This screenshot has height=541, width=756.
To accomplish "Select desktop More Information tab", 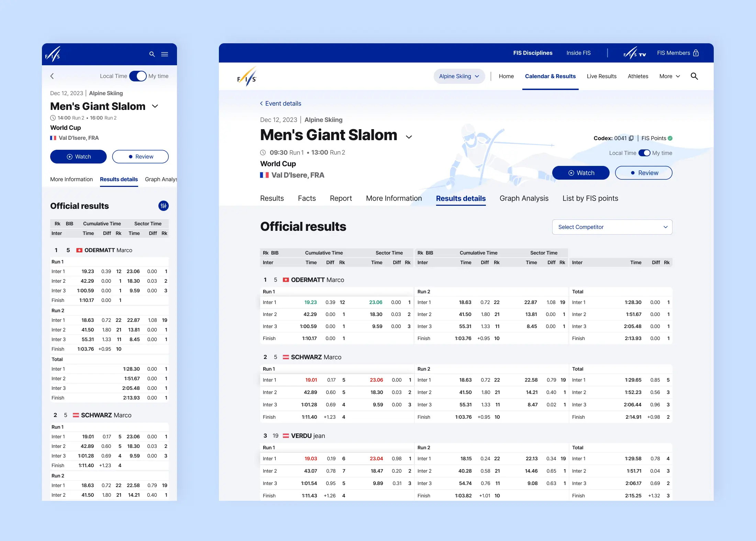I will pos(394,198).
